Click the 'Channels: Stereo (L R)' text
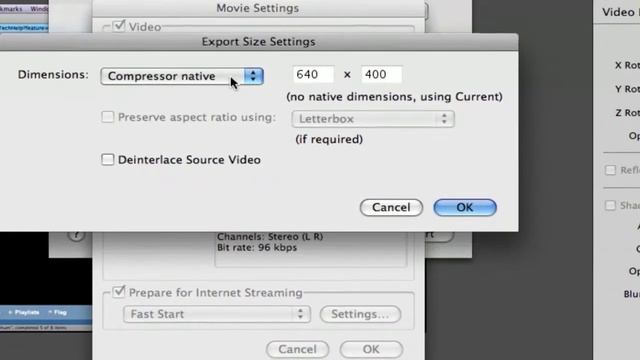The image size is (640, 360). point(270,237)
